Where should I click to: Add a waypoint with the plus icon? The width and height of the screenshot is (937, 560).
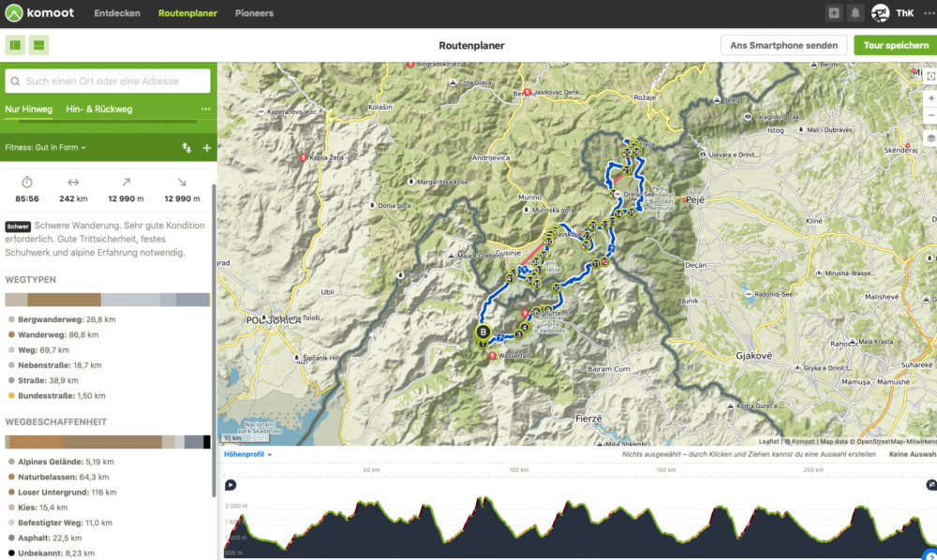click(207, 148)
